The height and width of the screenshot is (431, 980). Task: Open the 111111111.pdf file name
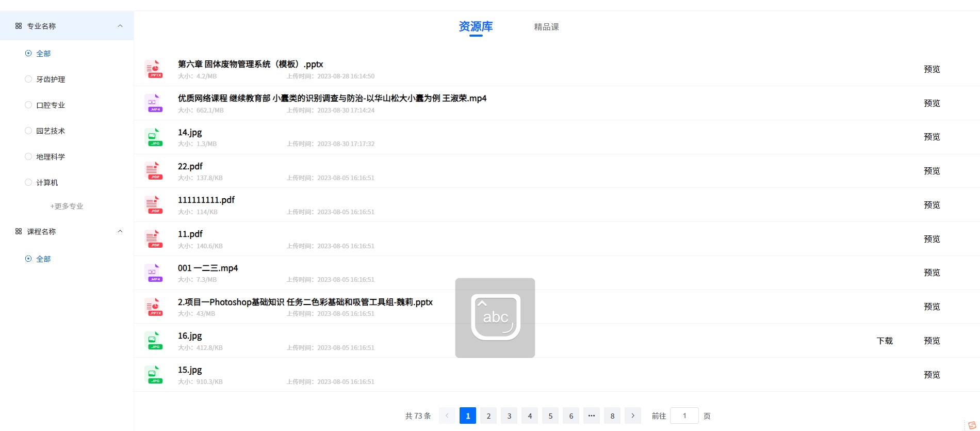206,200
